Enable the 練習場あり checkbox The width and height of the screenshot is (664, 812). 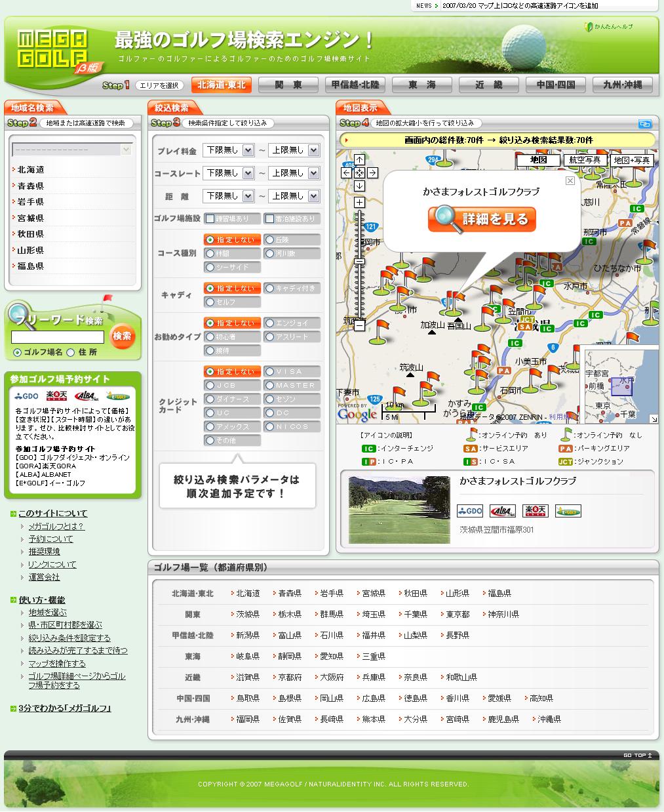(x=210, y=218)
